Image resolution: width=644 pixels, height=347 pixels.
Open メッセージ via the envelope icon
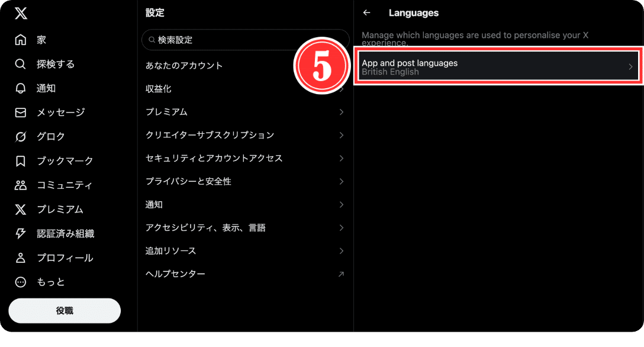[x=20, y=112]
